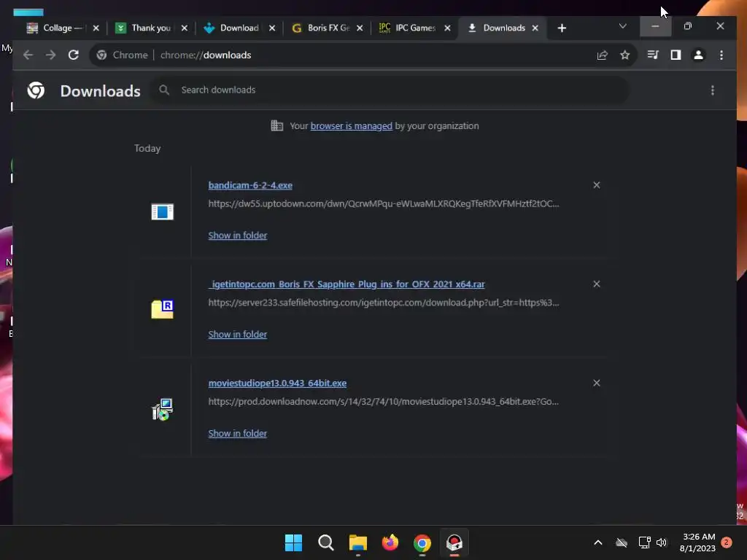Show bandicam-6-2-4.exe in folder

(238, 236)
